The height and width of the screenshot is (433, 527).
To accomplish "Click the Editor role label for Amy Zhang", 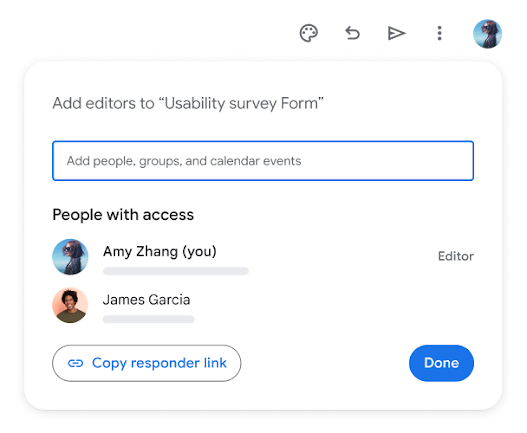I will [x=456, y=256].
